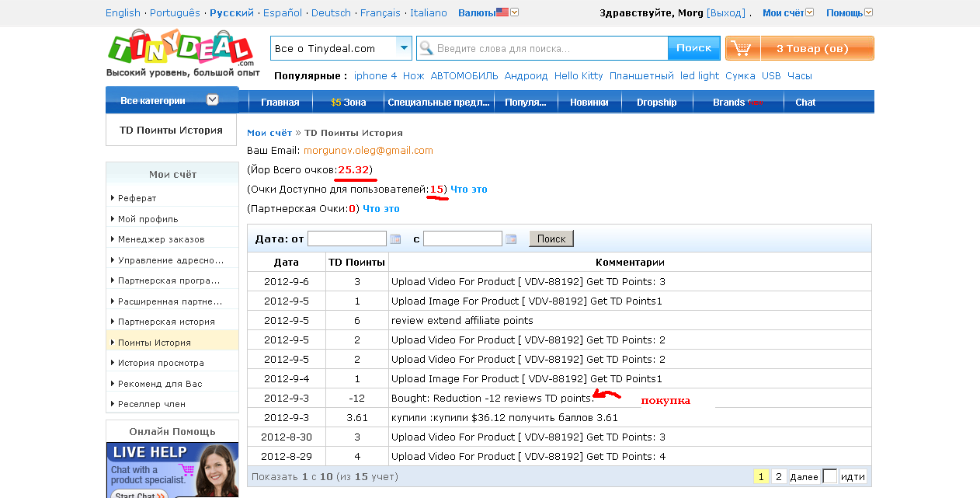Go to page 2 of results
This screenshot has height=498, width=980.
click(x=779, y=476)
